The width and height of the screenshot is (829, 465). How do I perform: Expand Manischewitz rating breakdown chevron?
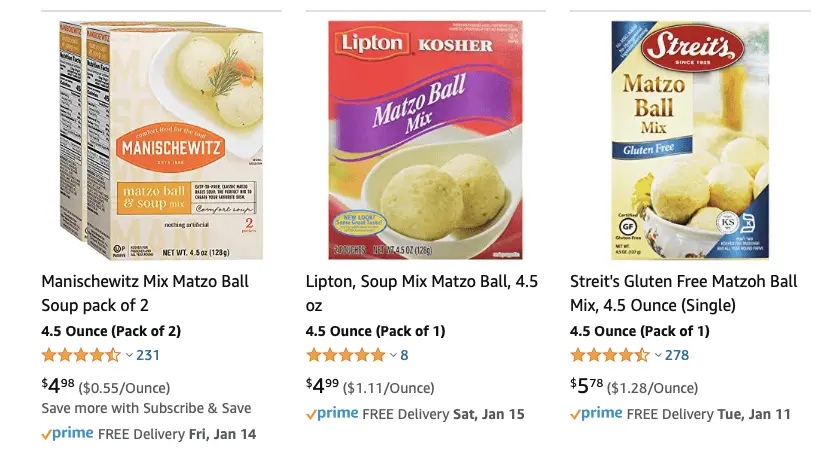(x=129, y=355)
